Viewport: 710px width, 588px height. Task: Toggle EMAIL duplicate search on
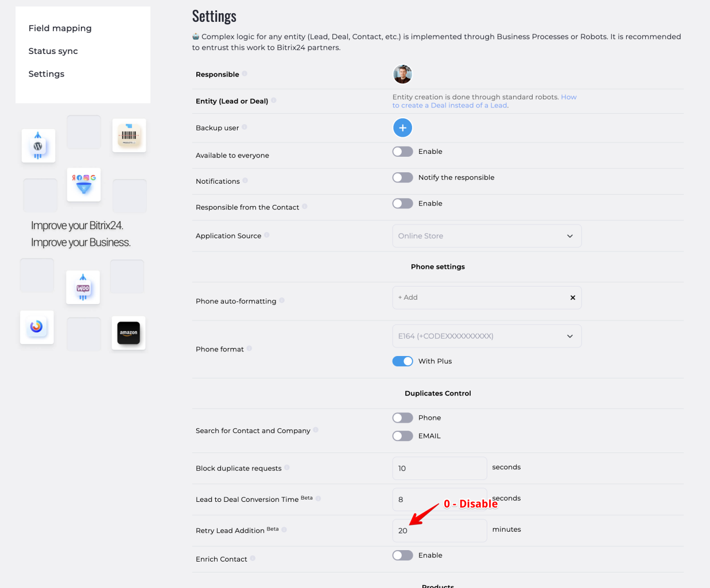pyautogui.click(x=402, y=436)
